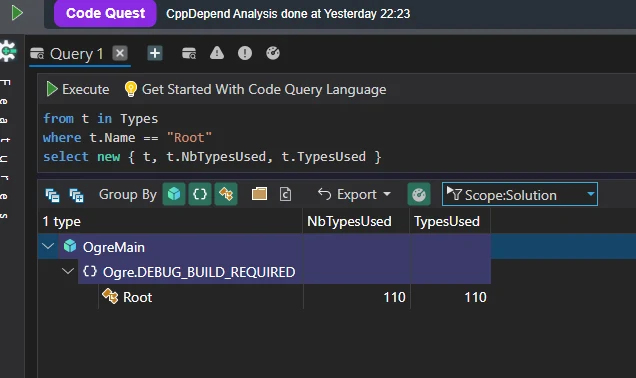Open the query explorer icon beside plus
Screen dimensions: 636x378
[189, 53]
